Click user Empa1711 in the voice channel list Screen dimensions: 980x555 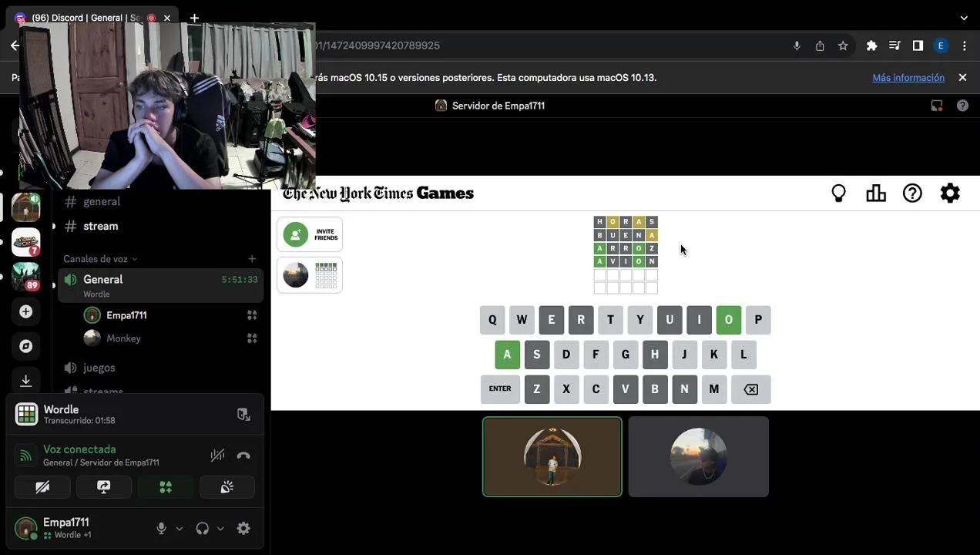126,315
